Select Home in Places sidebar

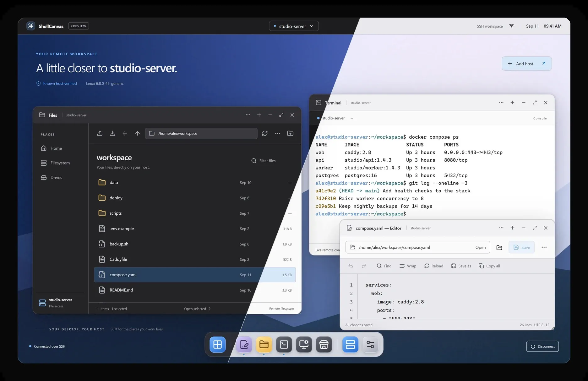tap(61, 148)
